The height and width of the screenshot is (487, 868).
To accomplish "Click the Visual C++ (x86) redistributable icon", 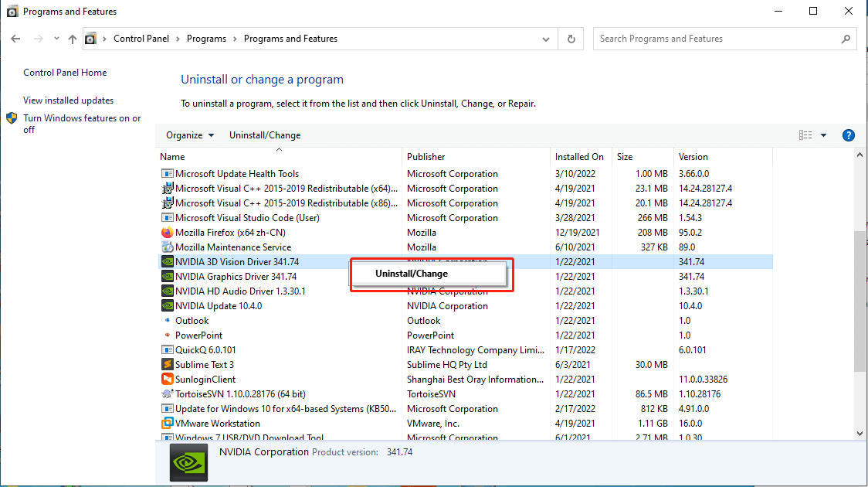I will click(x=167, y=203).
